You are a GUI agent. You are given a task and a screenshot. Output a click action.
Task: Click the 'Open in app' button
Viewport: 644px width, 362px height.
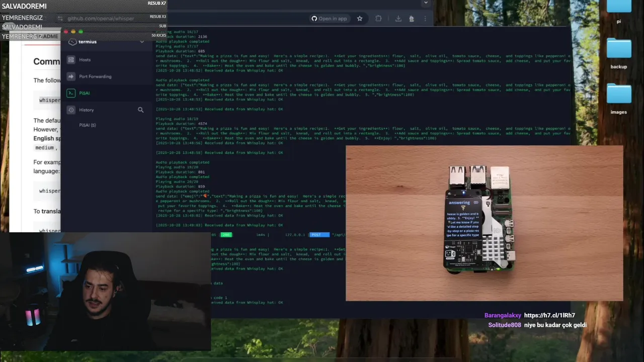point(330,19)
